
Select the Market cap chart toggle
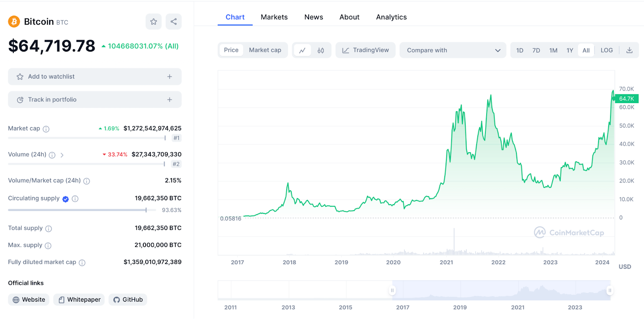coord(265,50)
